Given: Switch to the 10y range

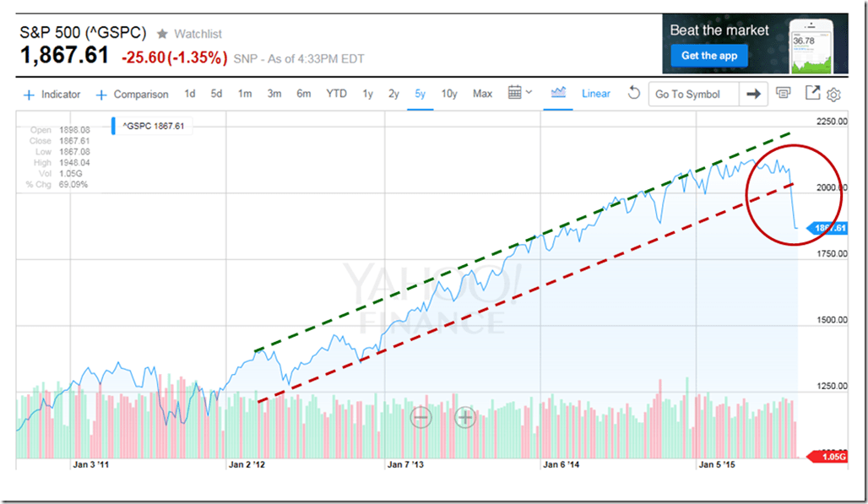Looking at the screenshot, I should [x=449, y=94].
